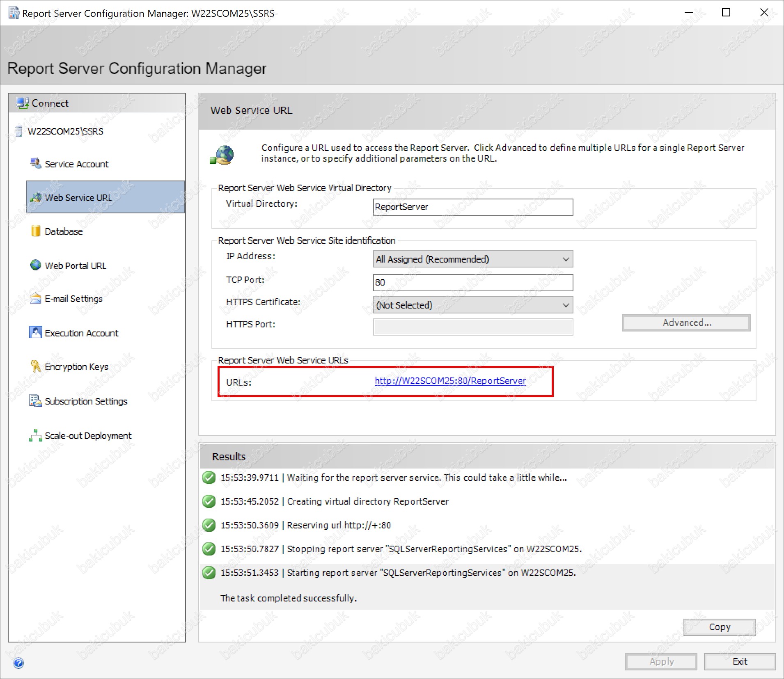Open the Scale-out Deployment page
The height and width of the screenshot is (679, 784).
coord(88,436)
